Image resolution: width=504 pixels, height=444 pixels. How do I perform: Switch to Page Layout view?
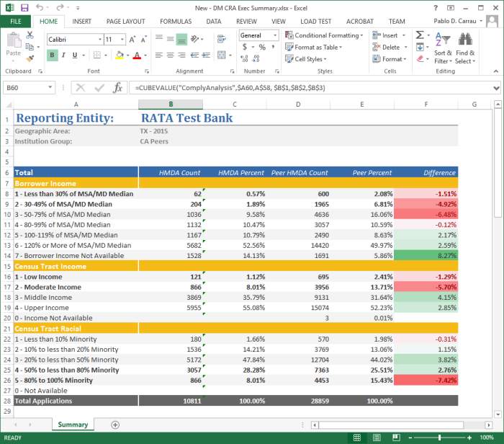point(377,438)
